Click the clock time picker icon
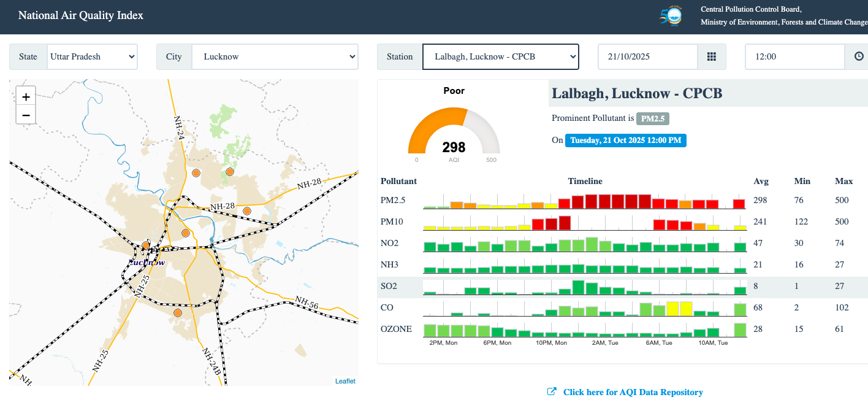The width and height of the screenshot is (868, 408). [859, 56]
